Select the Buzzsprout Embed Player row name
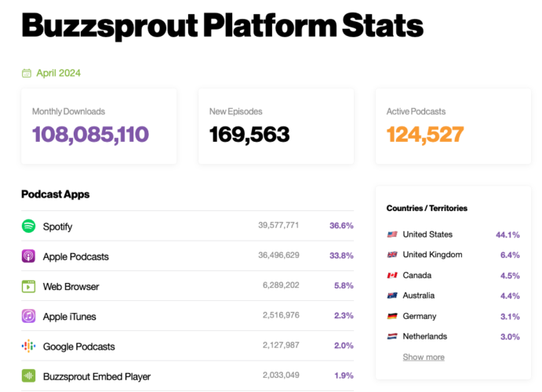This screenshot has width=542, height=392. click(x=96, y=376)
